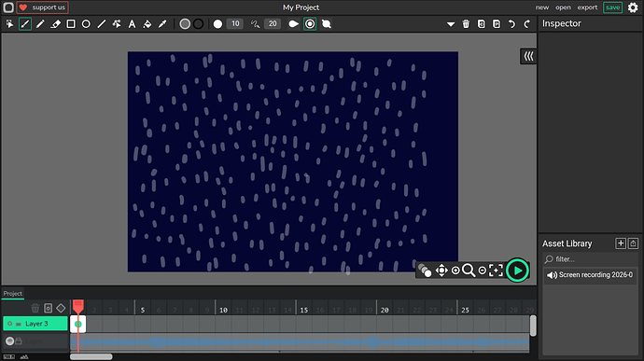Select the Cursor tool
The image size is (644, 361).
[9, 24]
